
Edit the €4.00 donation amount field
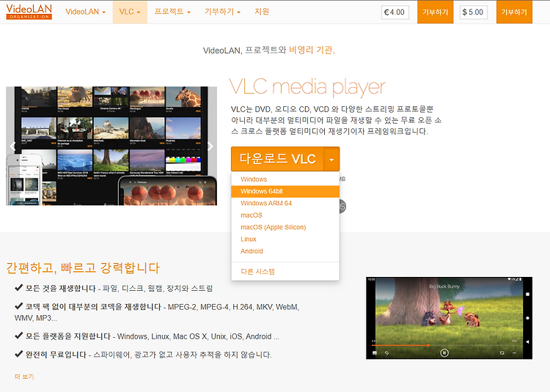395,12
